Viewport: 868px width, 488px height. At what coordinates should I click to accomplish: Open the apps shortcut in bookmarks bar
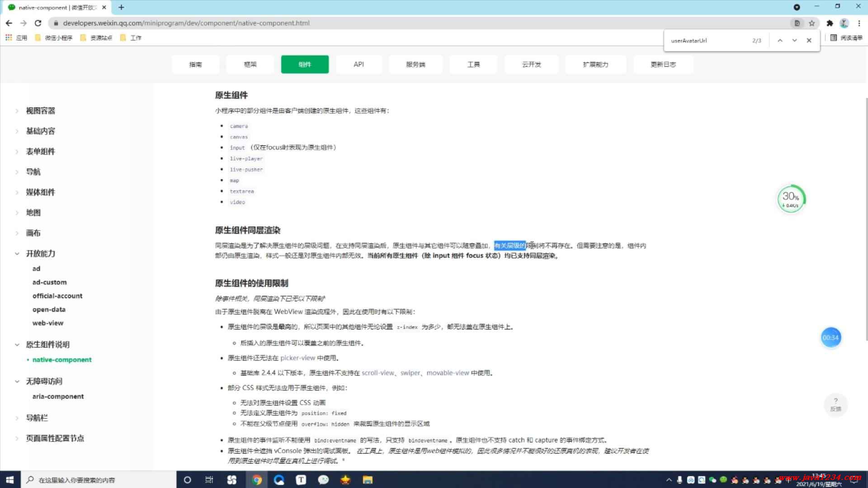tap(16, 38)
